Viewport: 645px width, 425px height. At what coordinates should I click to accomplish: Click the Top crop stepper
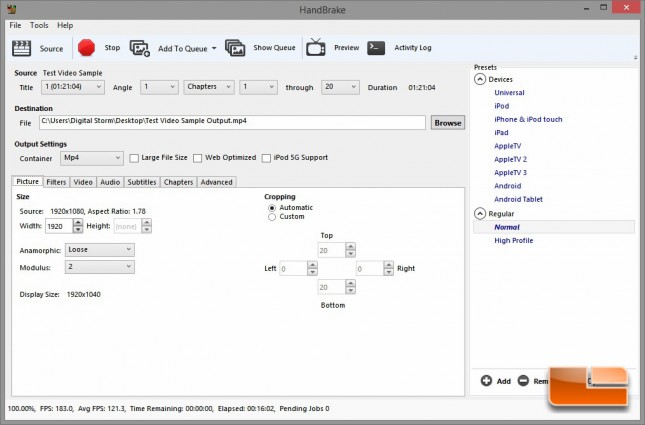[x=350, y=250]
